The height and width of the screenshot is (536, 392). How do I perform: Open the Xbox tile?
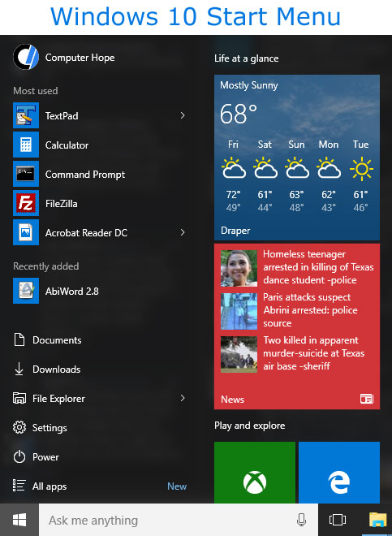255,473
